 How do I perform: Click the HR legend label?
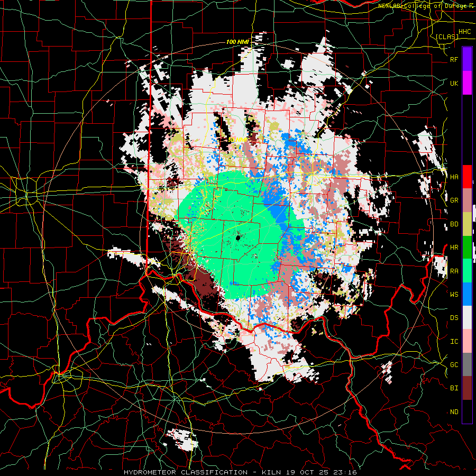(454, 248)
